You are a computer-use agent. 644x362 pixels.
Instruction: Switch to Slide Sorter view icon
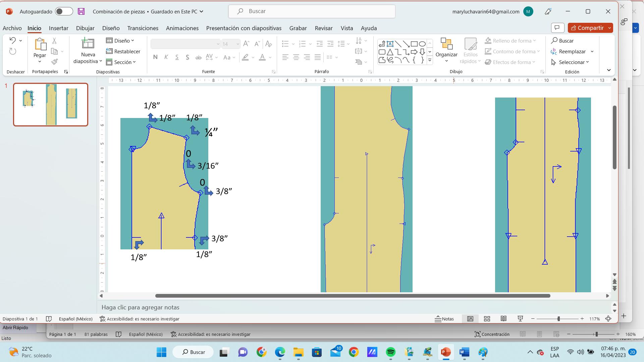coord(487,319)
